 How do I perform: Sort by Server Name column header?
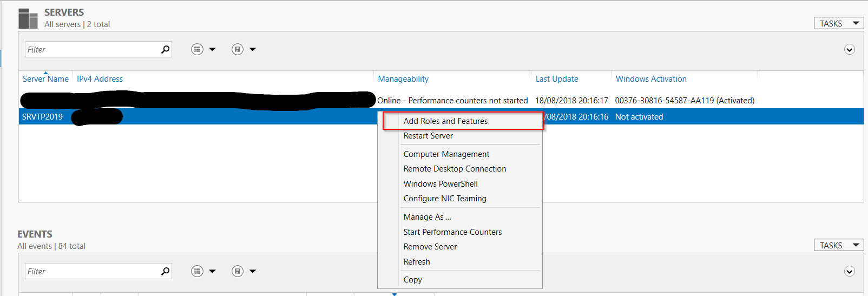[45, 79]
